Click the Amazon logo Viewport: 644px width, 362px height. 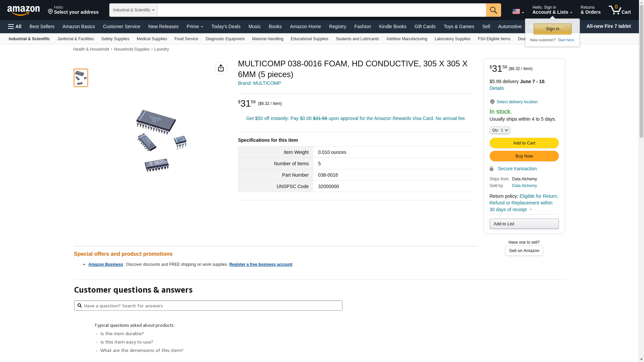pos(23,11)
